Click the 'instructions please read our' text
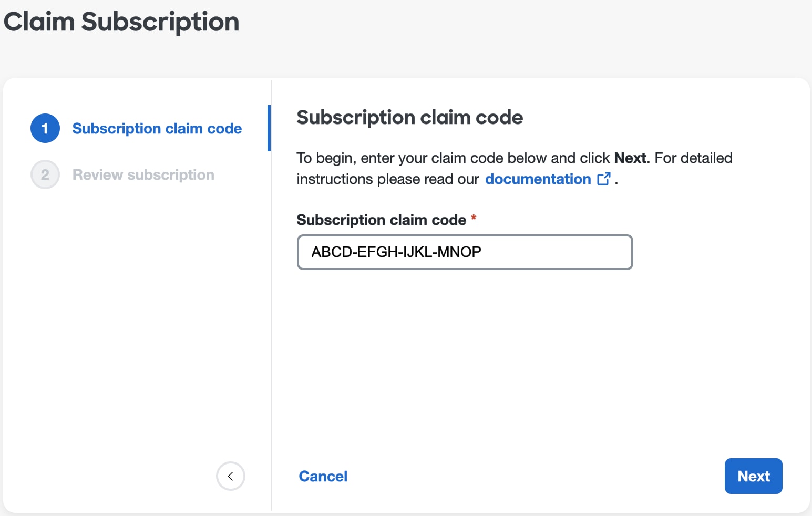The width and height of the screenshot is (812, 516). click(388, 179)
